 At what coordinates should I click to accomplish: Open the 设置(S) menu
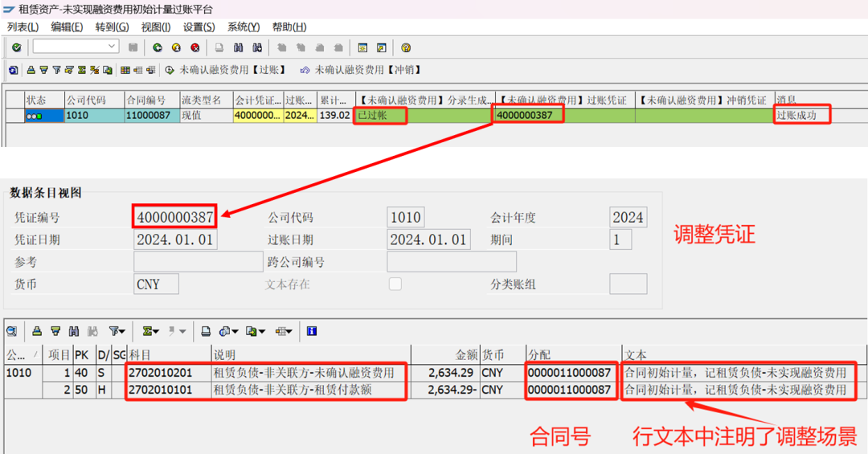[199, 27]
